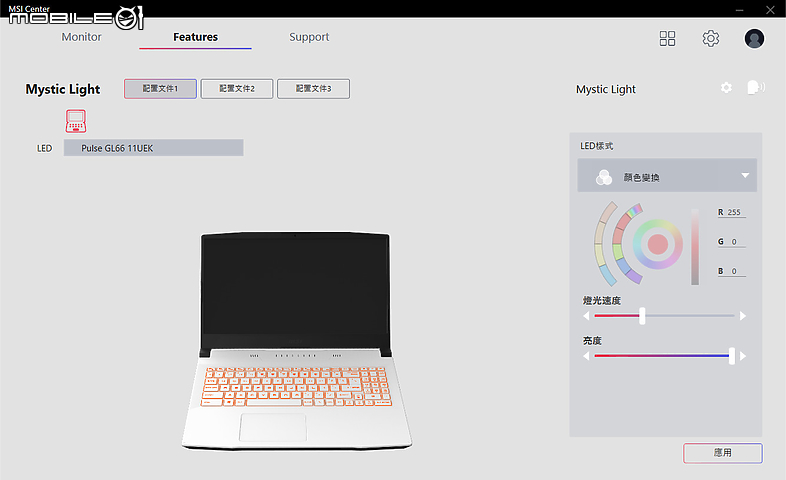786x480 pixels.
Task: Click the R value field 255
Action: (734, 212)
